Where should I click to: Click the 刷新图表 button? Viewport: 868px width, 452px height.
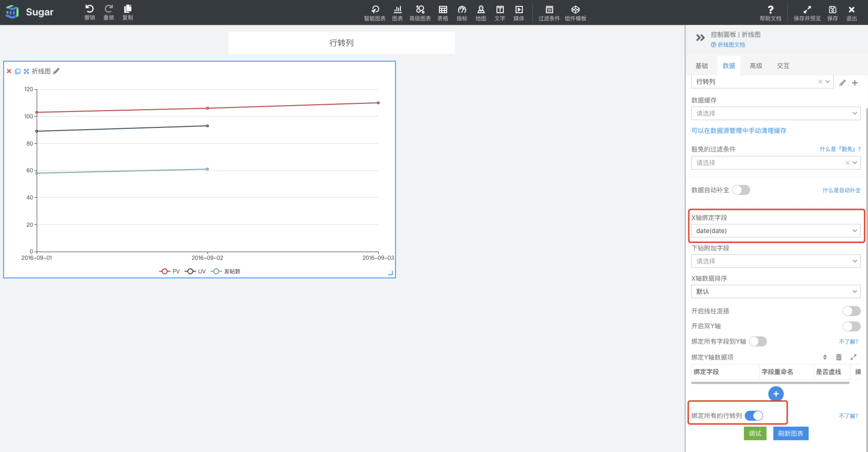pyautogui.click(x=791, y=433)
